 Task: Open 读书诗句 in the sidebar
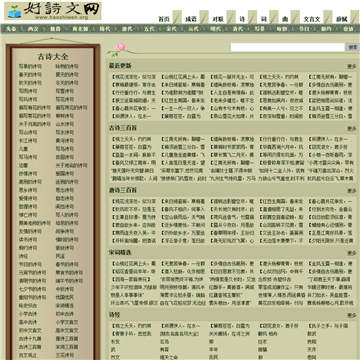coord(28,240)
